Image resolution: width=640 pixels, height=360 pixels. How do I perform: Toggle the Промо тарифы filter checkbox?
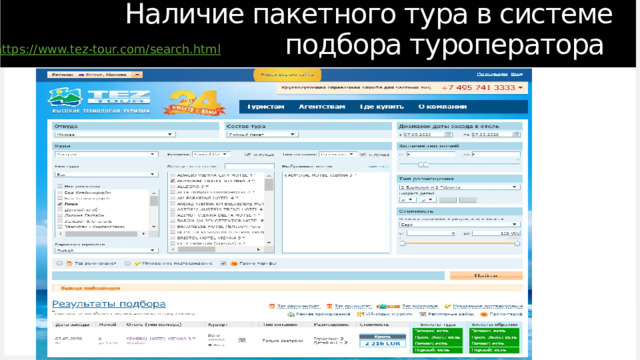(x=223, y=264)
